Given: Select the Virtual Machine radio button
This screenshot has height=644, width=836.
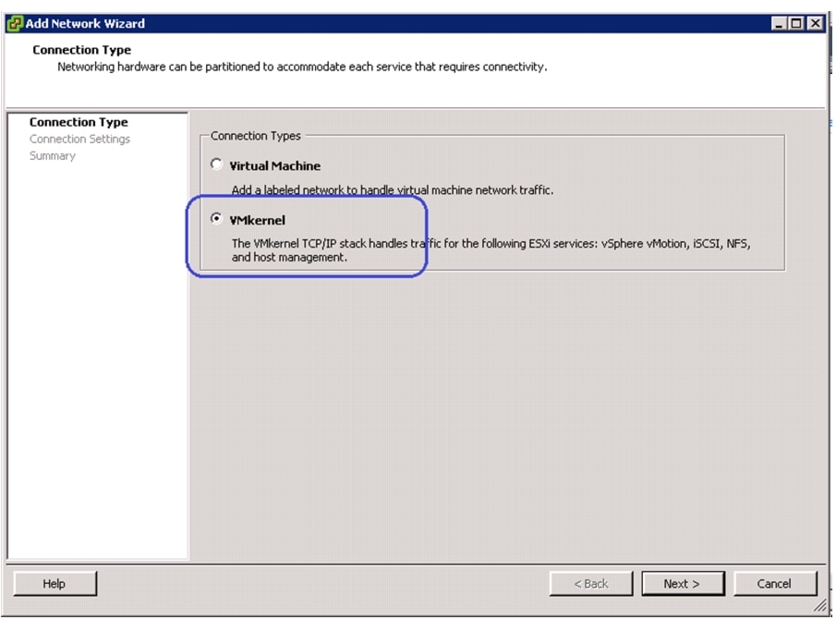Looking at the screenshot, I should coord(216,164).
